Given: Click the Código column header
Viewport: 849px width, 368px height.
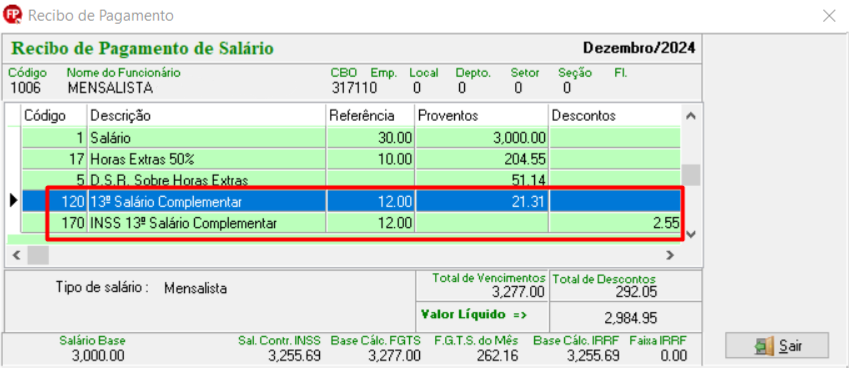Looking at the screenshot, I should pos(54,116).
